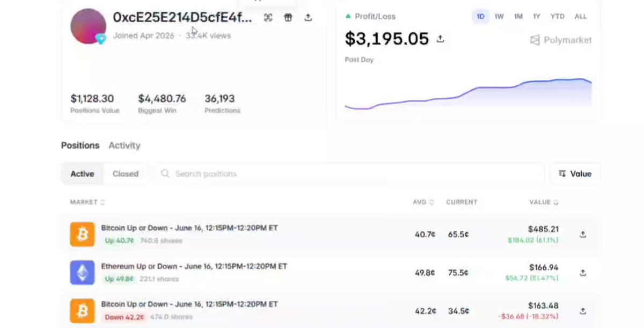Select the YTD timeframe button
Screen dimensions: 644x328
pos(557,17)
